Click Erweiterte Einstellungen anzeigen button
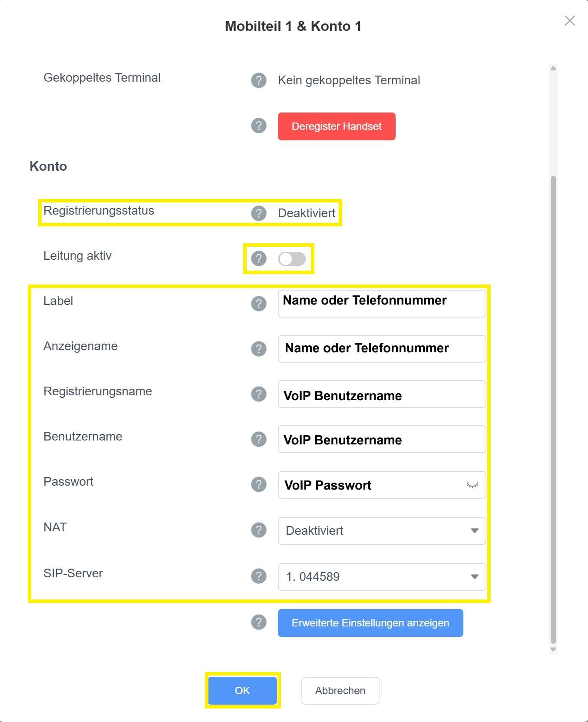588x722 pixels. (370, 623)
